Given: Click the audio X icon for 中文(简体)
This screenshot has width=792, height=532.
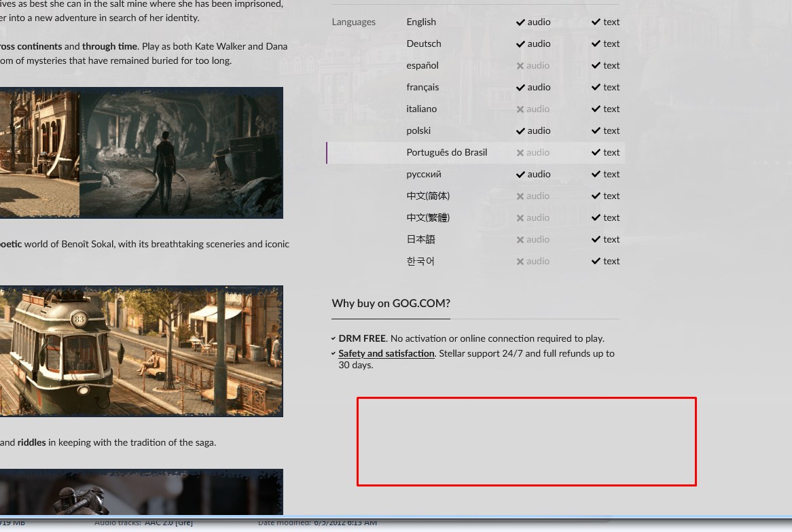Looking at the screenshot, I should pyautogui.click(x=520, y=196).
